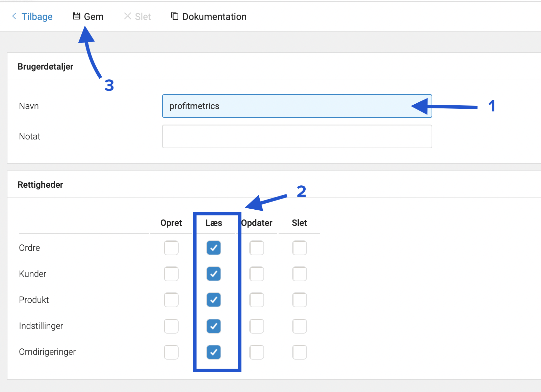Click the Brugerdetaljer section heading
Screen dimensions: 541x392
(x=46, y=67)
